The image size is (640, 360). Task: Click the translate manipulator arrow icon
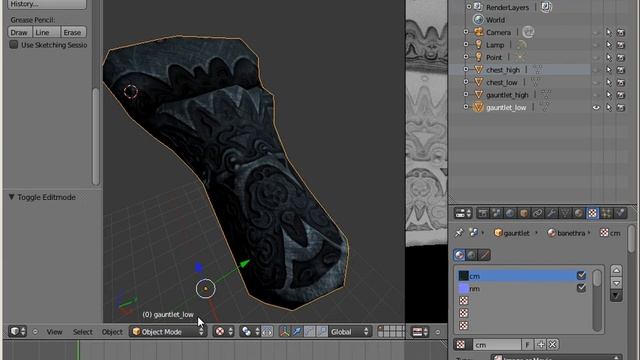tap(297, 332)
